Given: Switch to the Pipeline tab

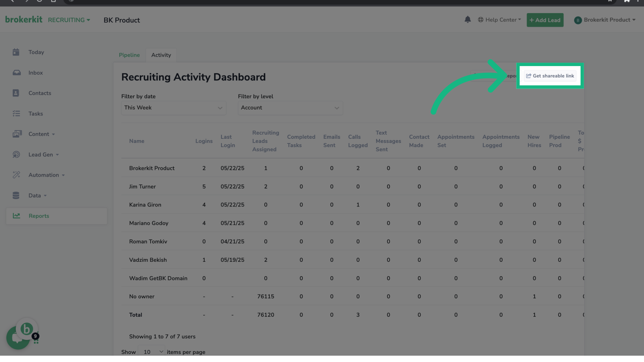Looking at the screenshot, I should coord(129,55).
